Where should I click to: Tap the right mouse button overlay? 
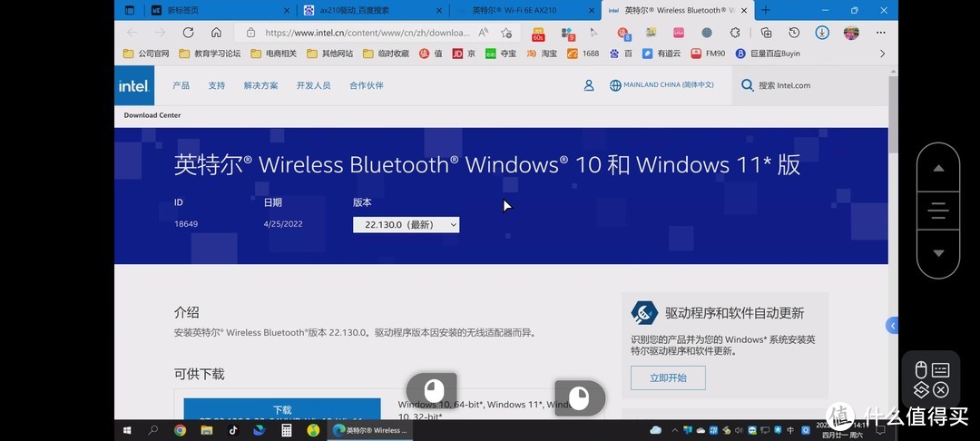coord(580,398)
